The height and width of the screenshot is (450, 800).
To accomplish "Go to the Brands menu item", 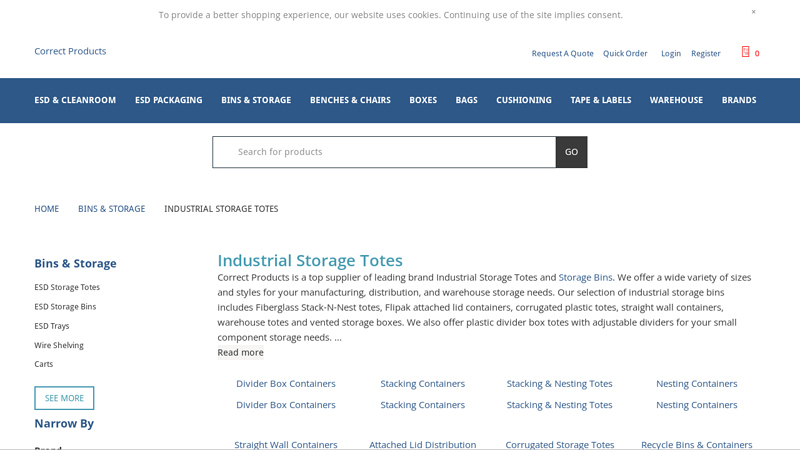I will tap(739, 100).
